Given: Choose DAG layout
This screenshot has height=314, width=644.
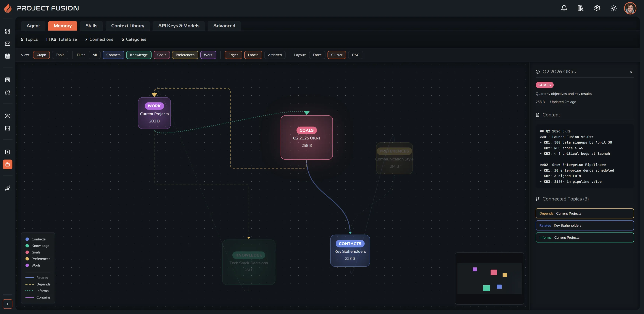Looking at the screenshot, I should [355, 55].
